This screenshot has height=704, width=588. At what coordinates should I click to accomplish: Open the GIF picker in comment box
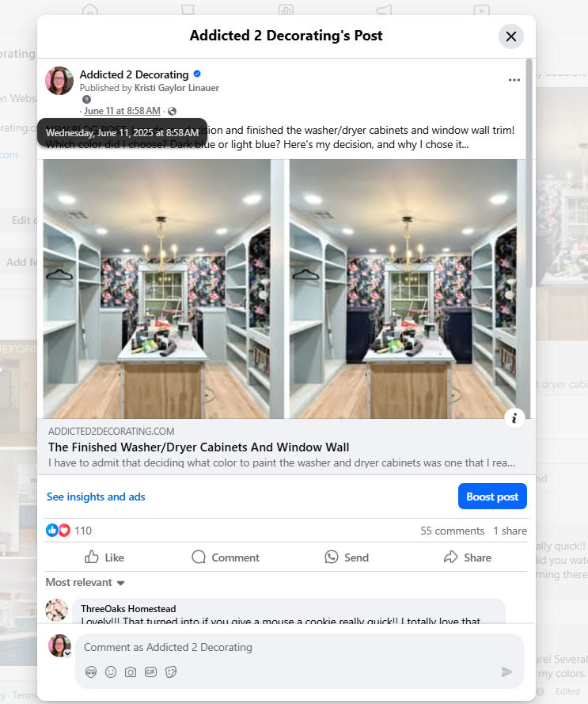pos(151,672)
